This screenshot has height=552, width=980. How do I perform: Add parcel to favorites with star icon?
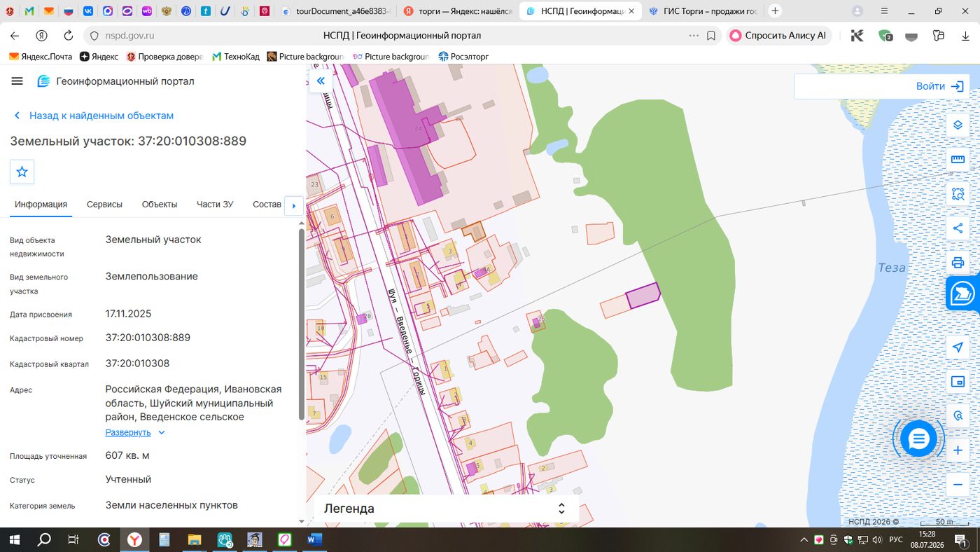(x=22, y=172)
